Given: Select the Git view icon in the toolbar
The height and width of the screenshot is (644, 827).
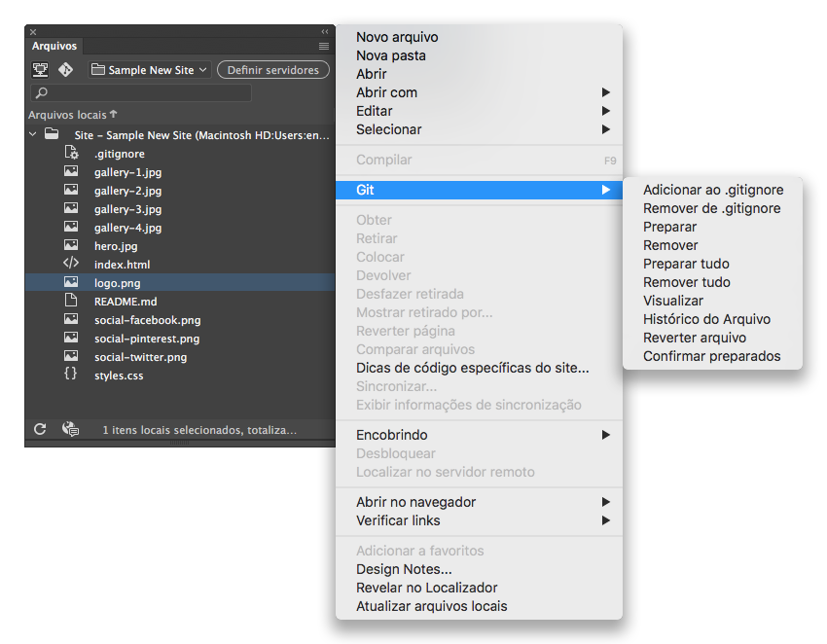Looking at the screenshot, I should coord(65,69).
